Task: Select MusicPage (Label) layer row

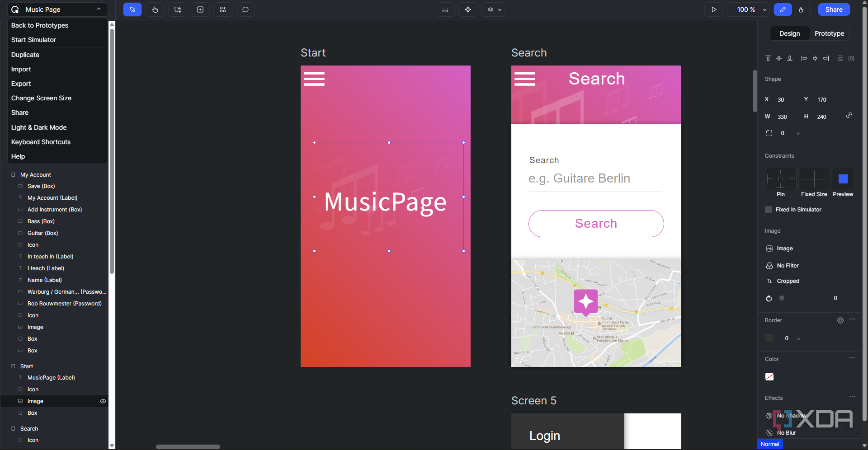Action: tap(54, 378)
